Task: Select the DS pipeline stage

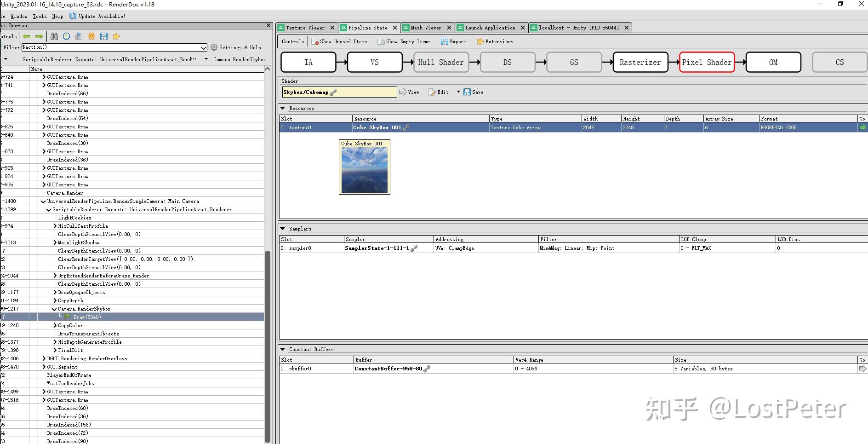Action: [508, 62]
